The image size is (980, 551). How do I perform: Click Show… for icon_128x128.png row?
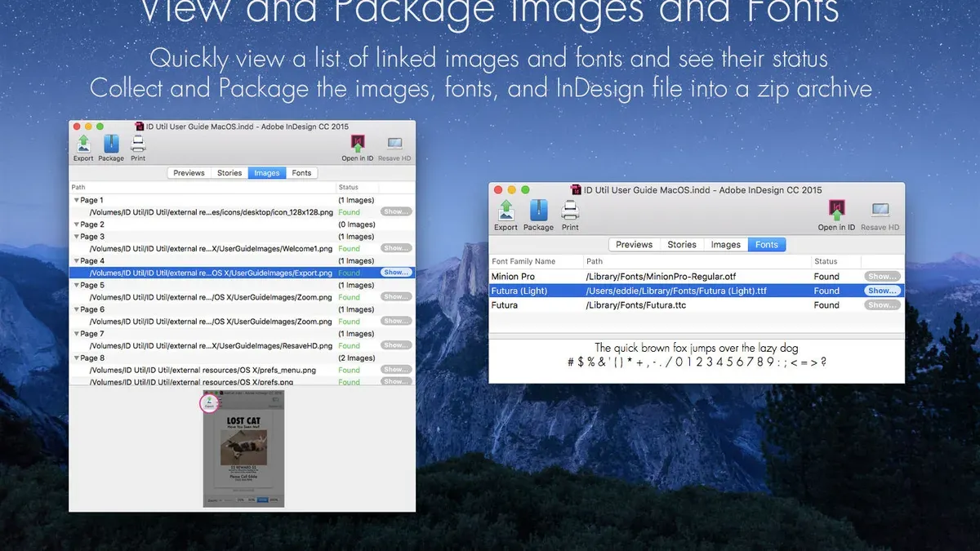coord(396,211)
